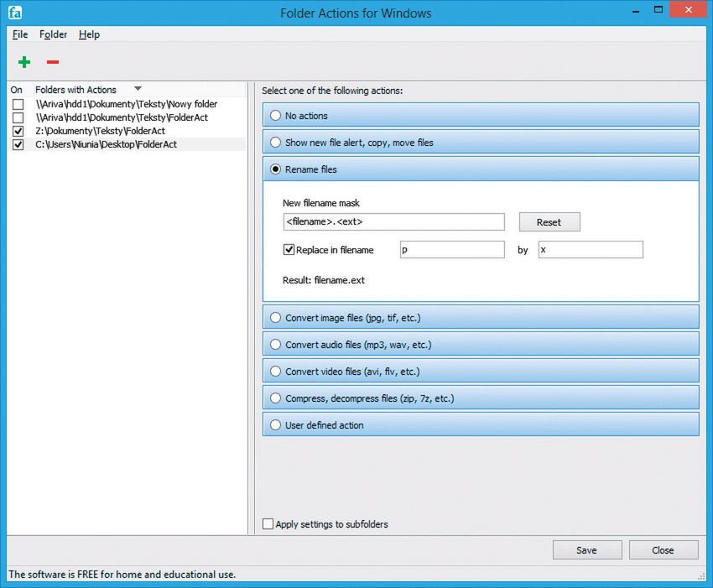The width and height of the screenshot is (713, 588).
Task: Uncheck the C:\Users\Niunia\Desktop\FolderAct checkbox
Action: [18, 144]
